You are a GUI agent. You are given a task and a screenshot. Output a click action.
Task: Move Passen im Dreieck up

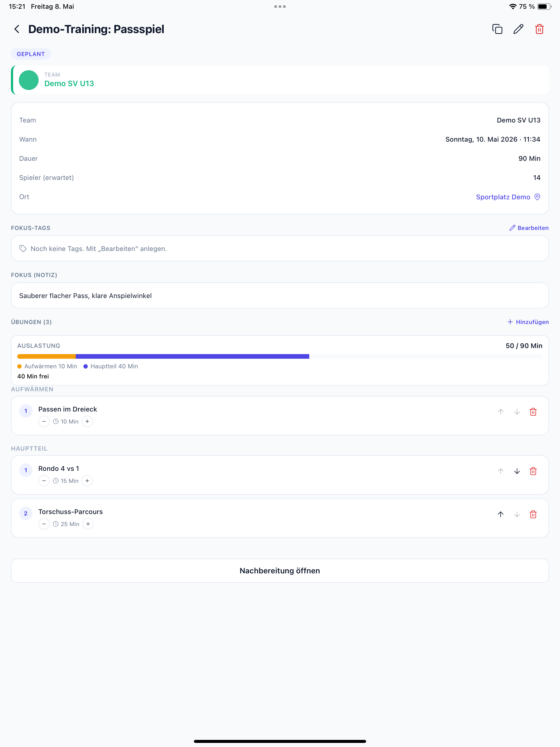[x=501, y=412]
